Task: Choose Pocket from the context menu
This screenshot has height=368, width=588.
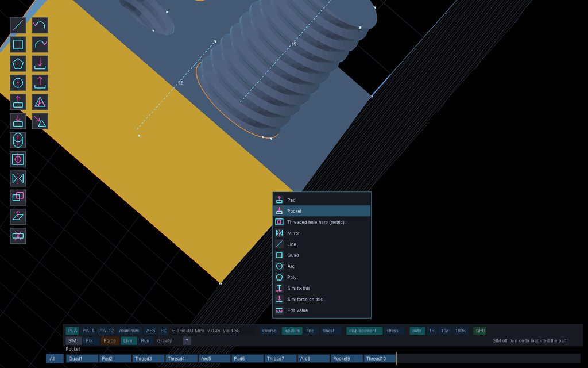Action: click(x=322, y=211)
